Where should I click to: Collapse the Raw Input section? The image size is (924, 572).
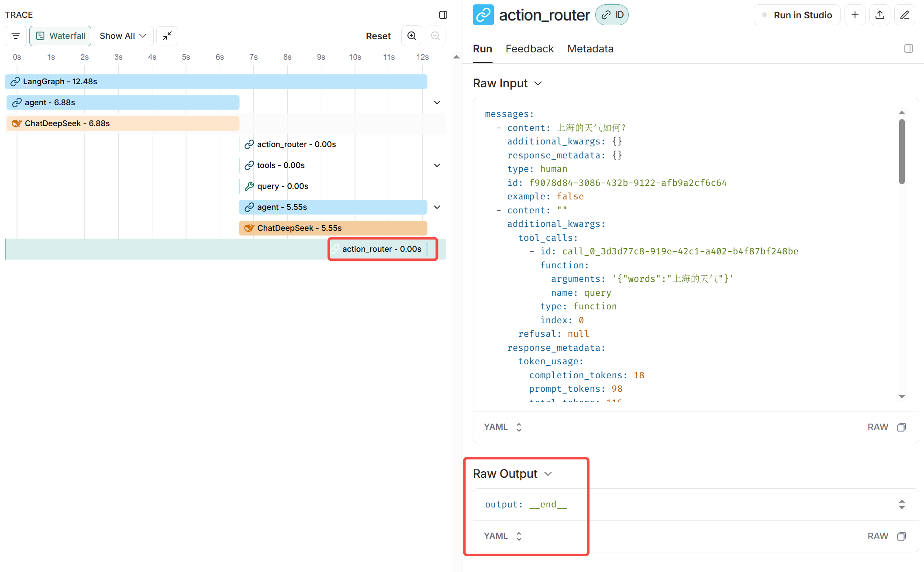click(538, 83)
